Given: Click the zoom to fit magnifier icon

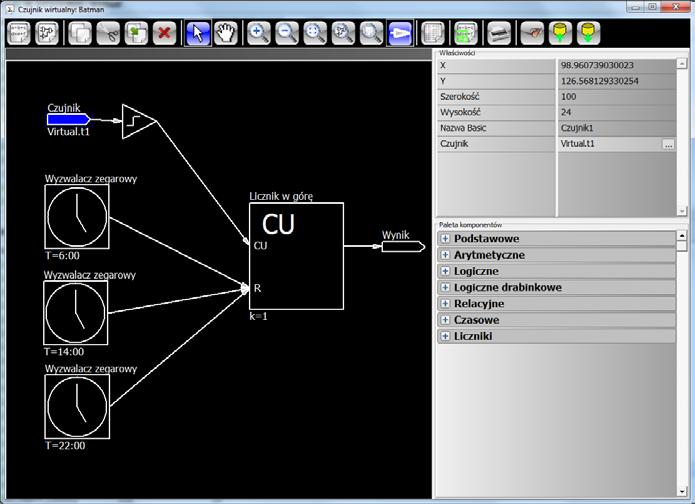Looking at the screenshot, I should tap(315, 33).
